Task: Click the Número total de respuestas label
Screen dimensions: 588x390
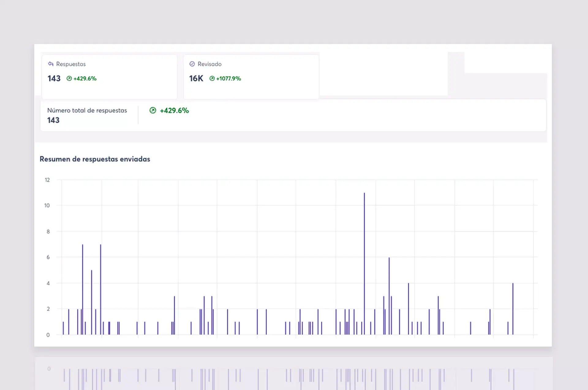Action: [87, 110]
